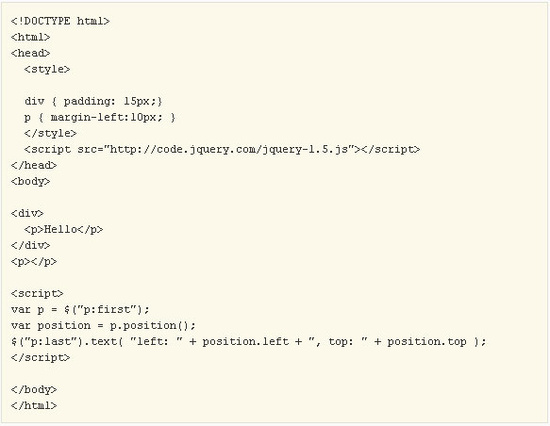Click the var position = p.position() line
The height and width of the screenshot is (426, 550).
point(103,326)
